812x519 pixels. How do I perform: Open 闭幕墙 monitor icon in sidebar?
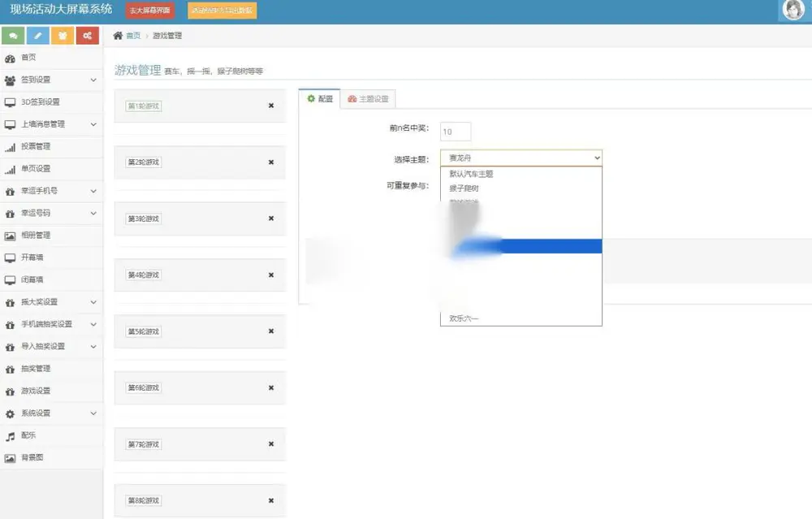pos(10,280)
